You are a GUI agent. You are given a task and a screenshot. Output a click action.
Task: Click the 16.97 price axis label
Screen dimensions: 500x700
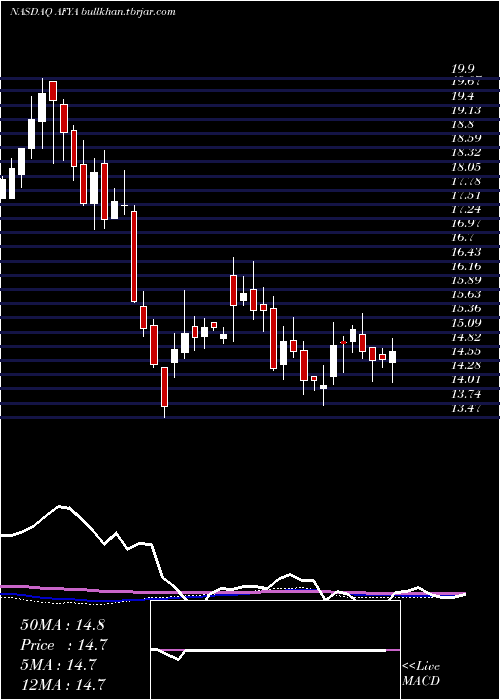[466, 224]
